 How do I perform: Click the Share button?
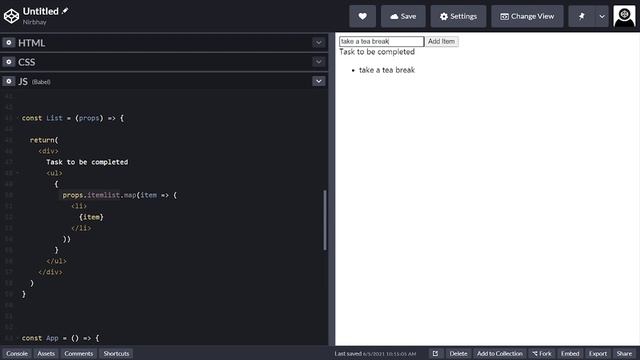pos(624,353)
